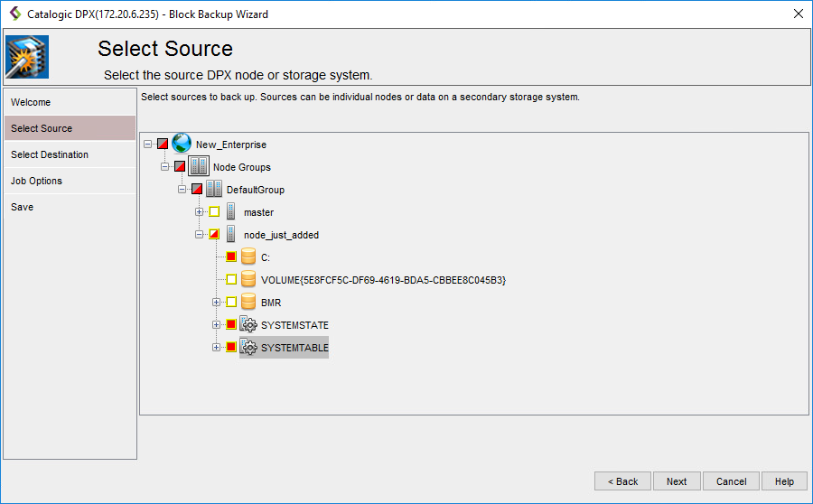Toggle the BMR checkbox
The height and width of the screenshot is (504, 813).
(231, 302)
